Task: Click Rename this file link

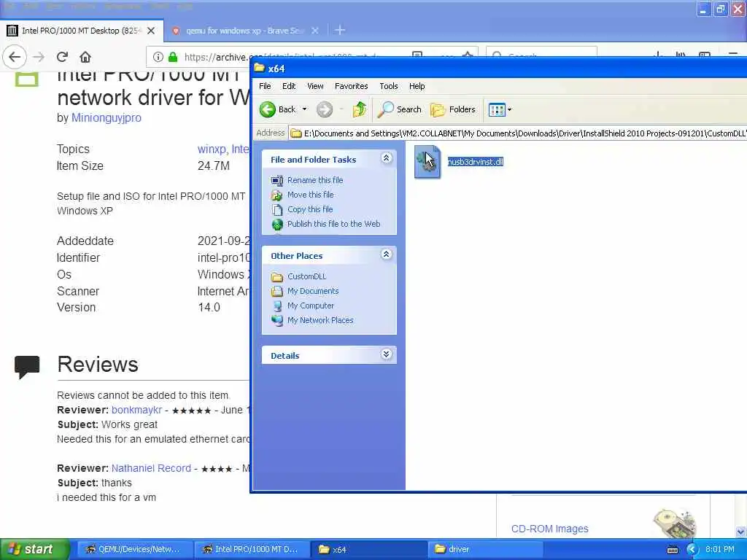Action: point(315,180)
